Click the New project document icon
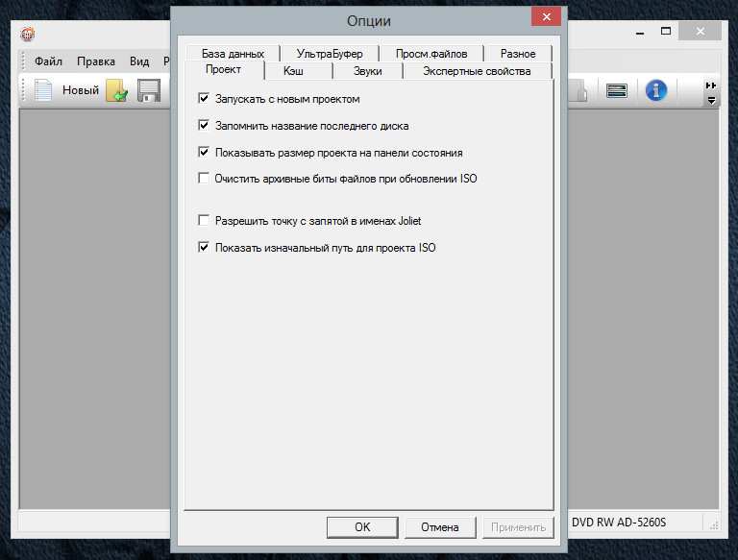The image size is (738, 560). (x=43, y=90)
